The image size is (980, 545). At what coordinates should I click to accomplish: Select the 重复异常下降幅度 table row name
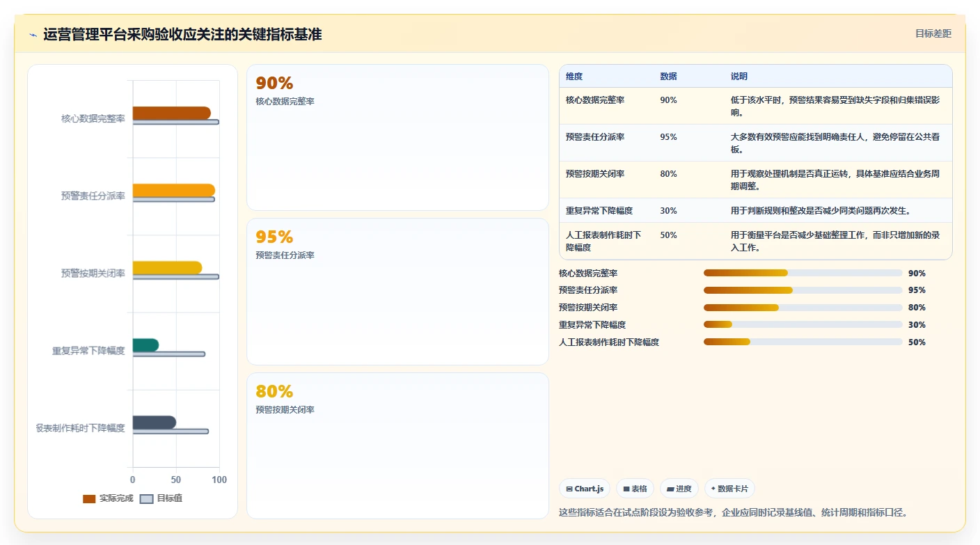click(599, 211)
